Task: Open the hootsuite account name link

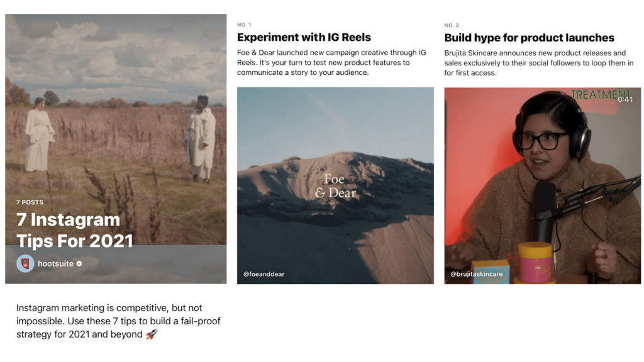Action: tap(55, 263)
